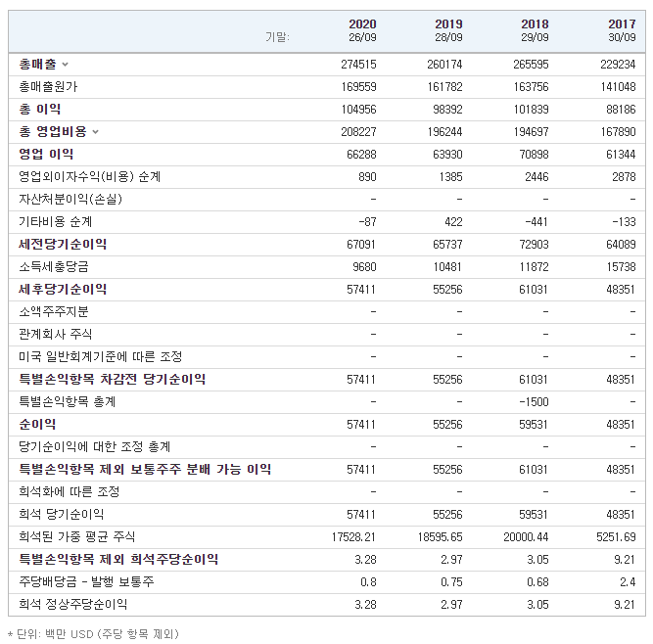Viewport: 653px width, 644px height.
Task: Click the 총매출원가 row label
Action: tap(48, 86)
